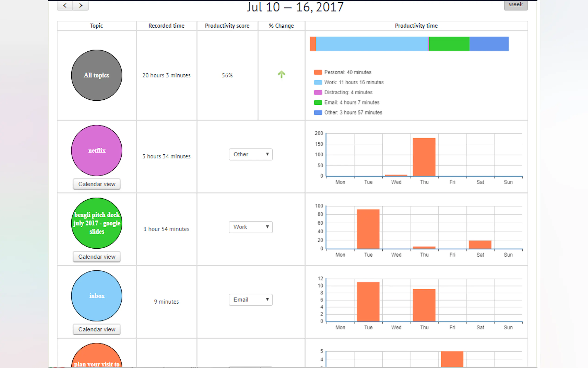Select the gray All topics circle
This screenshot has height=368, width=588.
97,75
